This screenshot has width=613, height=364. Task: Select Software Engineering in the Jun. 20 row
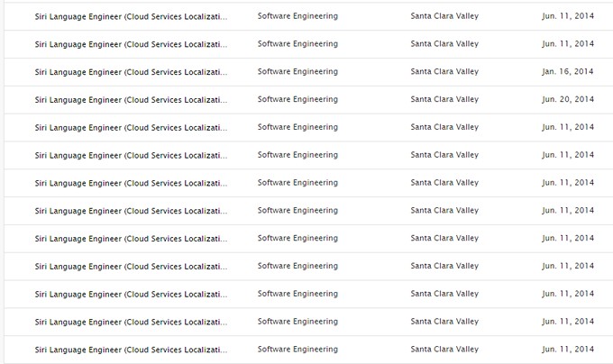tap(297, 100)
